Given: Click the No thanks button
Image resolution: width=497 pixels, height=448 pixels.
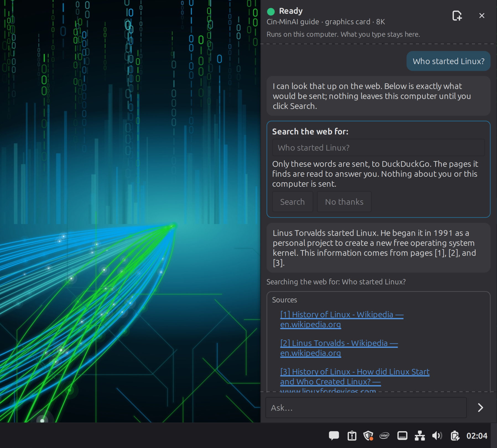Looking at the screenshot, I should click(x=344, y=202).
